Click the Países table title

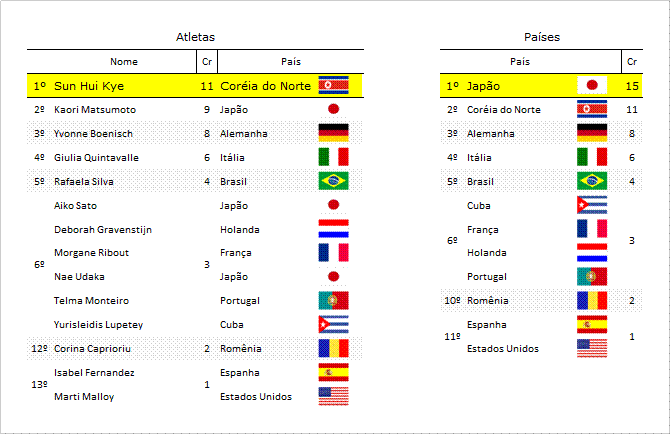click(x=542, y=37)
